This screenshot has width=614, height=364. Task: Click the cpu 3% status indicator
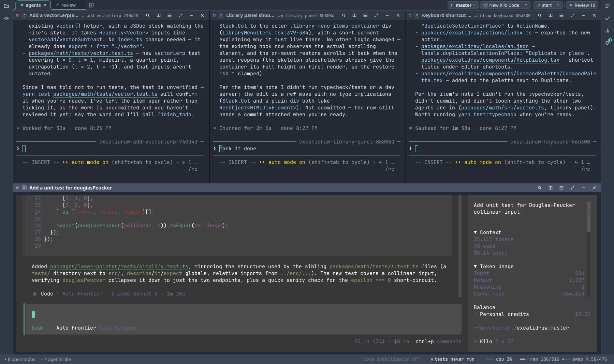point(499,359)
